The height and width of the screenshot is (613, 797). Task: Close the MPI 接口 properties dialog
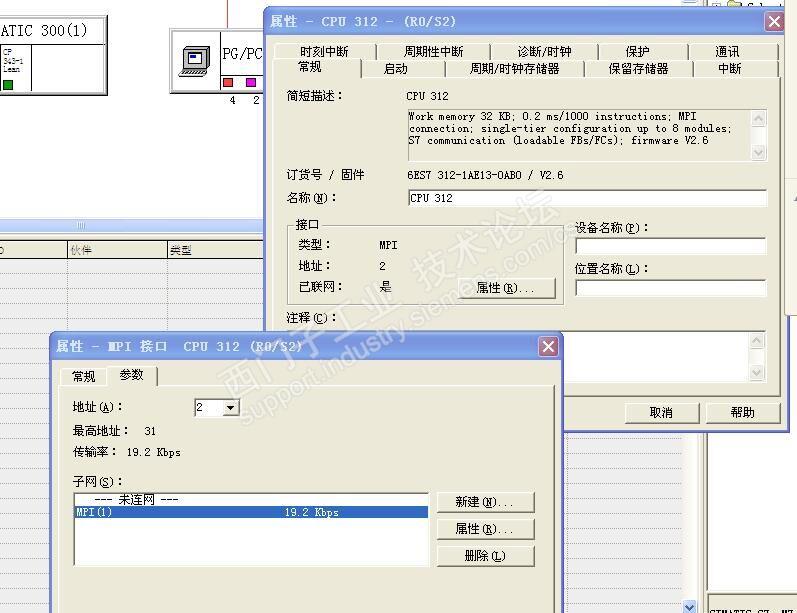[548, 347]
